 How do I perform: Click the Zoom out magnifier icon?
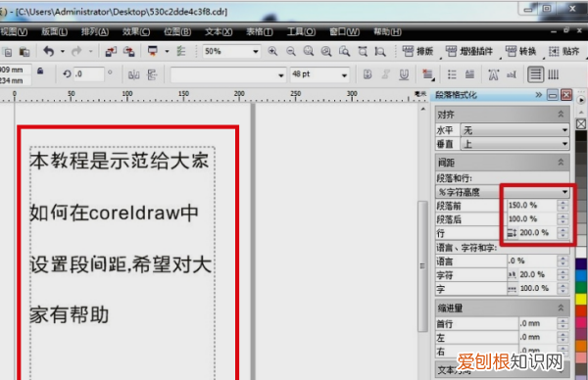[x=291, y=51]
